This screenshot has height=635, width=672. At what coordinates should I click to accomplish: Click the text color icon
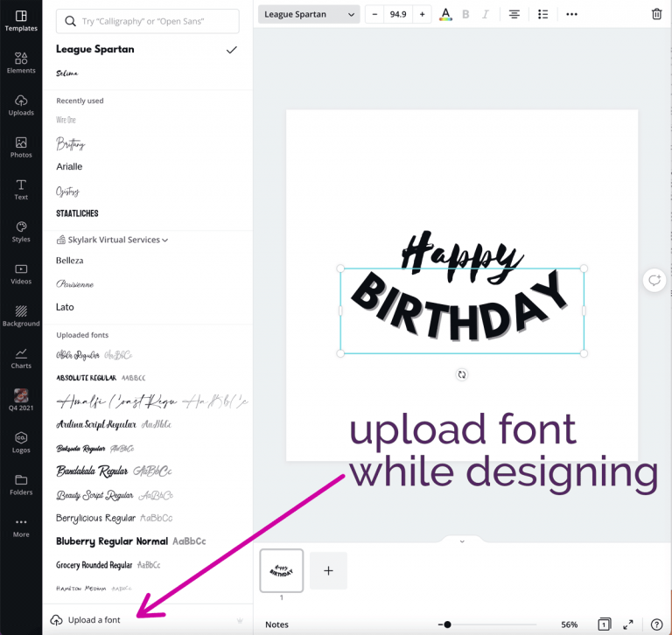click(x=445, y=14)
